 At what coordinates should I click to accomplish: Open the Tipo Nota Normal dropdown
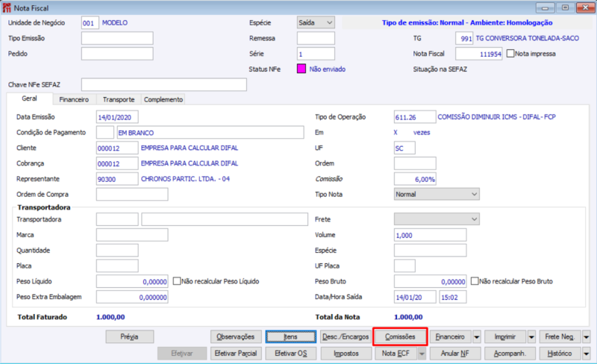(437, 194)
